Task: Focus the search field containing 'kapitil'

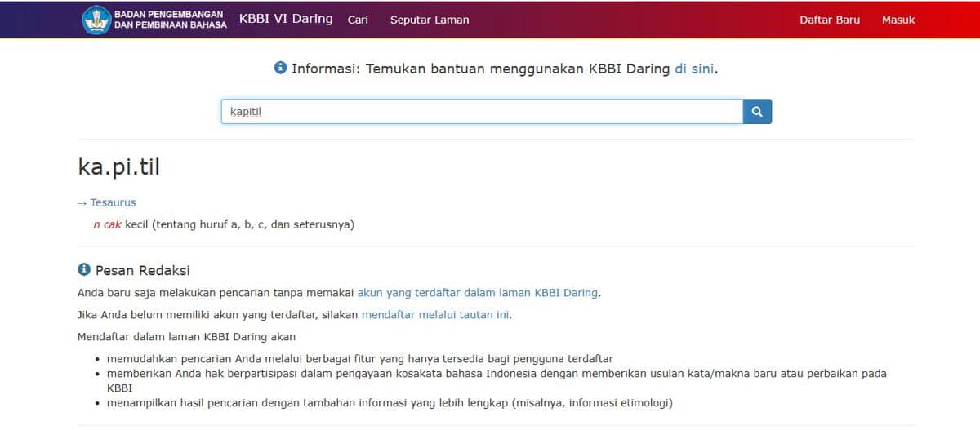Action: 482,112
